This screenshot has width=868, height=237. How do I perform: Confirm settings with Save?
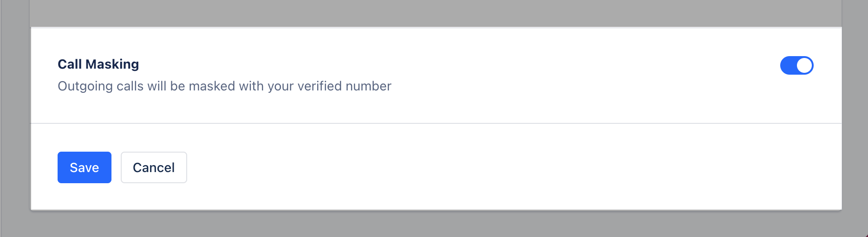(x=85, y=167)
